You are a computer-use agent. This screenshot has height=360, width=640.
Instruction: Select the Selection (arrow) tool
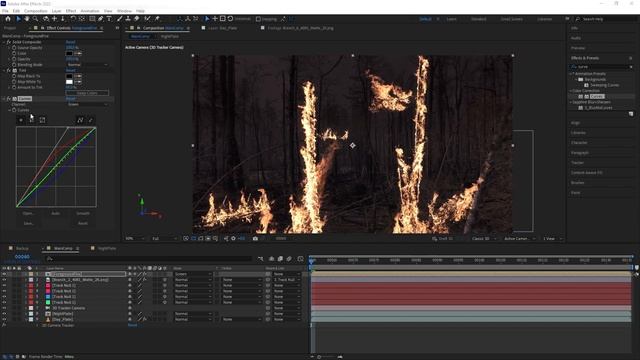[19, 19]
